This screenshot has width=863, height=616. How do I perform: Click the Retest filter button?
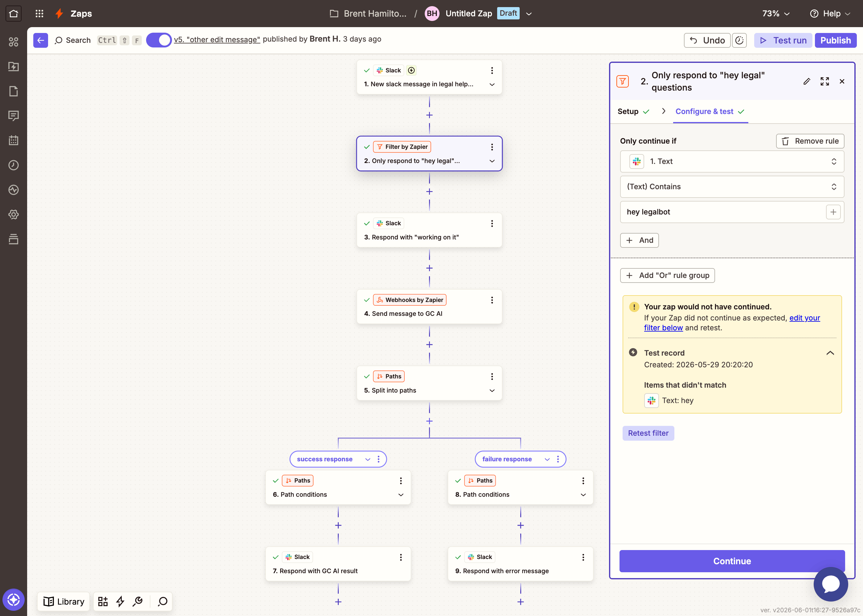point(648,433)
